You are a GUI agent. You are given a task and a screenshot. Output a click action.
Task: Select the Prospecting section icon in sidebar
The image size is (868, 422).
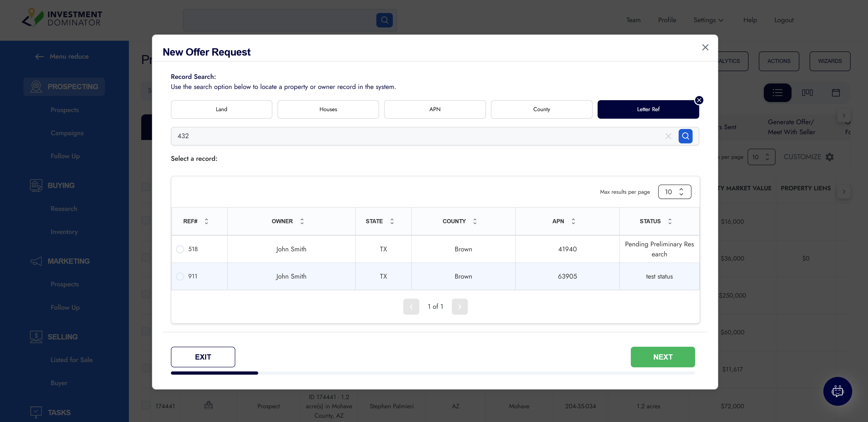36,86
